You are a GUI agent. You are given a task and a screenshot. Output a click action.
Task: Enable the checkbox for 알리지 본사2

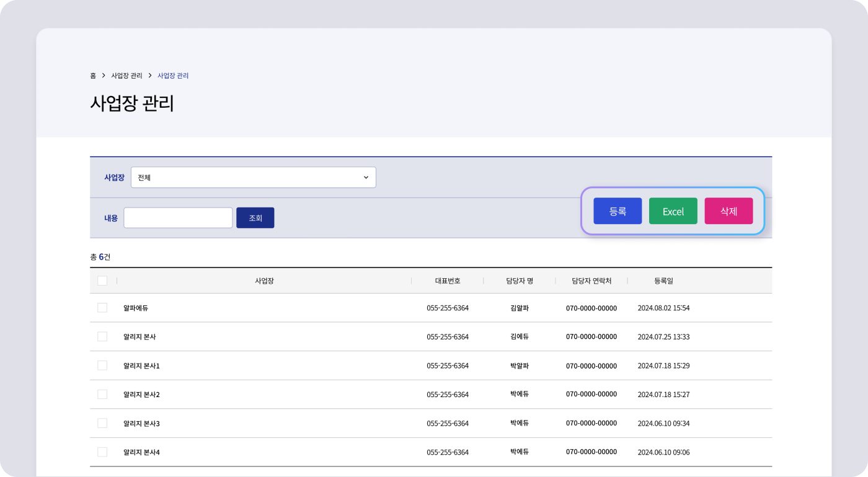coord(102,394)
